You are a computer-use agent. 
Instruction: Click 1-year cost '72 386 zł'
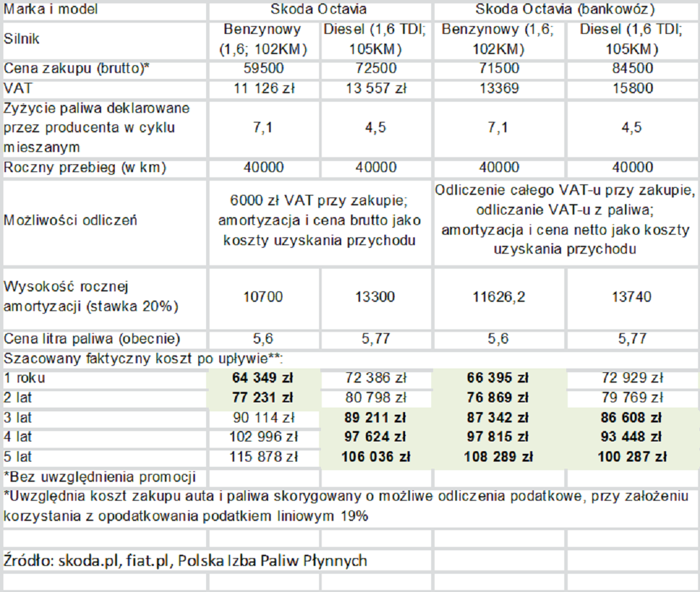[x=376, y=378]
